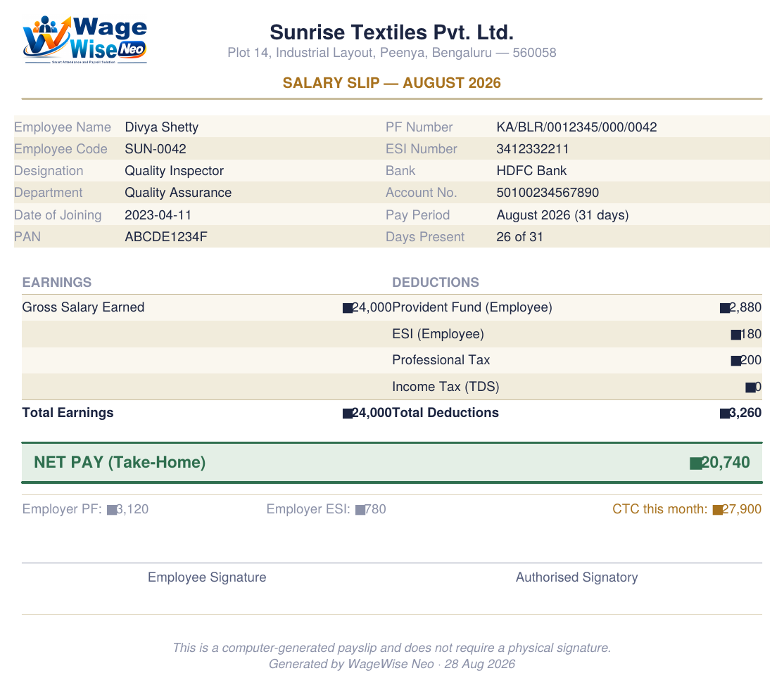
Task: Click the days present value 26 of 31
Action: 519,237
